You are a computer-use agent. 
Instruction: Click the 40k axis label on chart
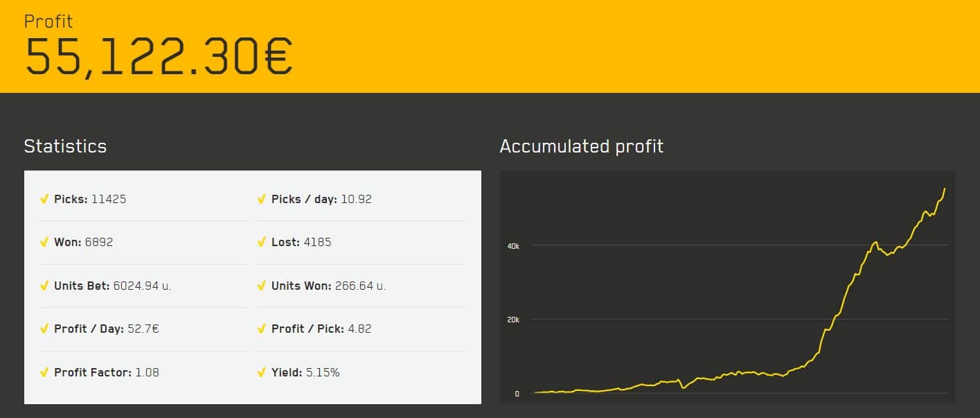513,245
